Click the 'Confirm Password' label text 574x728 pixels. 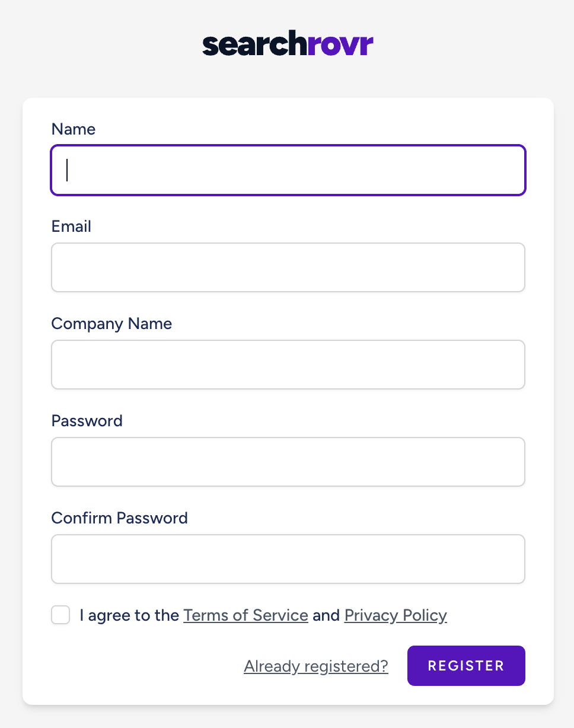click(119, 518)
